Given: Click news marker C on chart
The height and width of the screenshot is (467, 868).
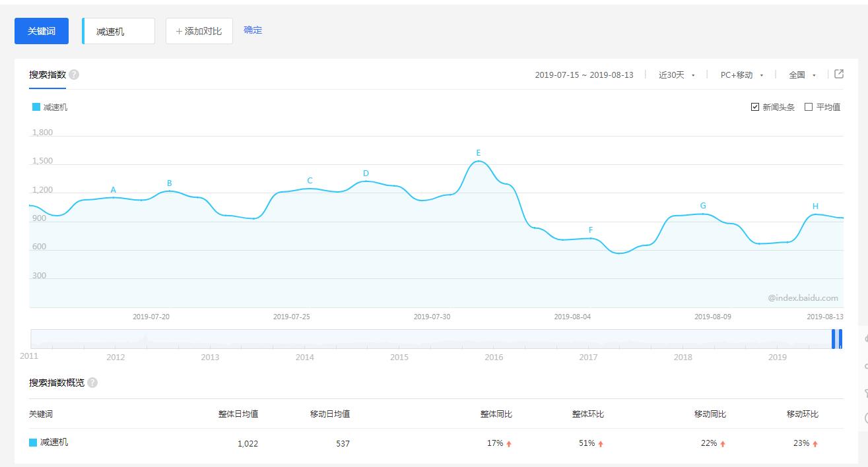Looking at the screenshot, I should [x=310, y=181].
